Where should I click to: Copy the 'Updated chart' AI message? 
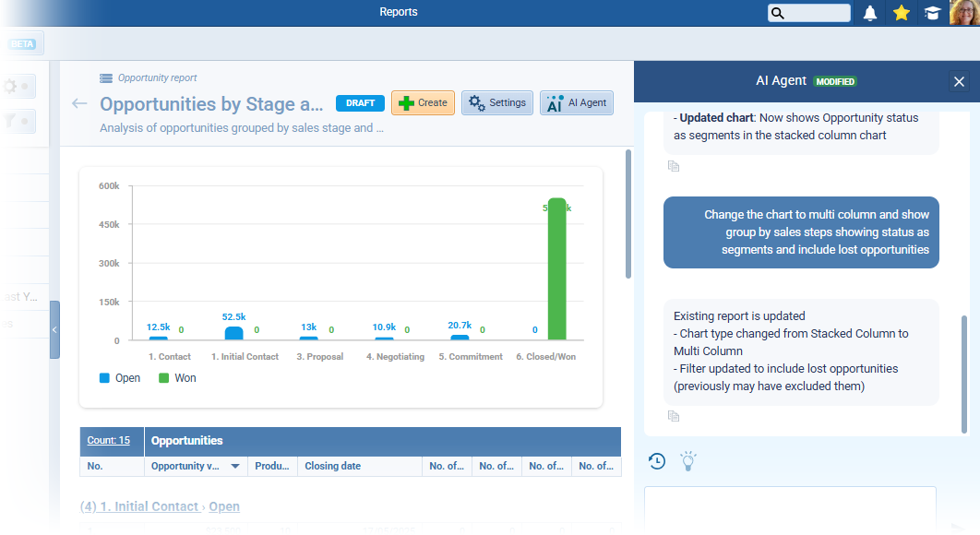[x=674, y=166]
